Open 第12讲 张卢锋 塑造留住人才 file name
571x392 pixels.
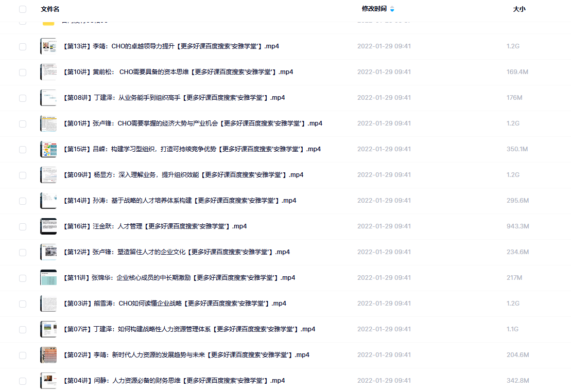[x=177, y=252]
